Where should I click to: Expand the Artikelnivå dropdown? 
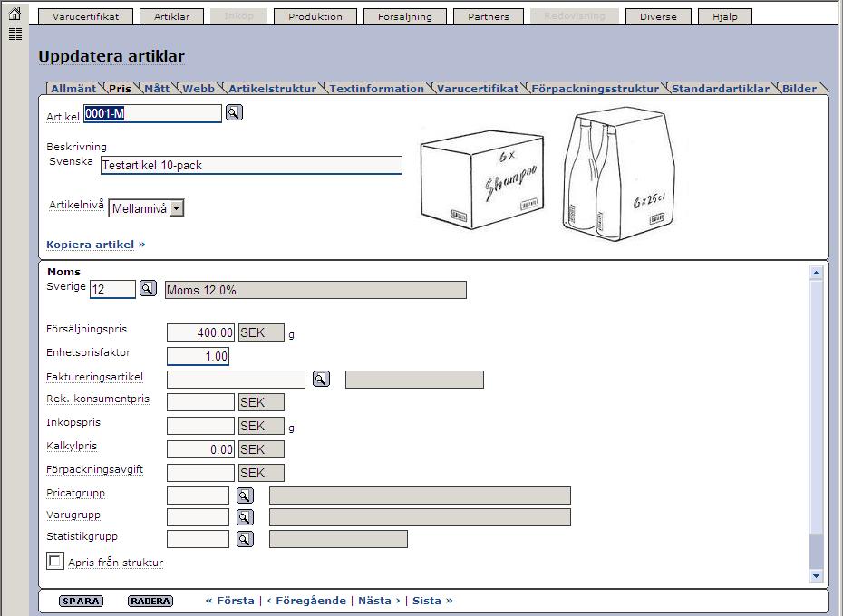pyautogui.click(x=177, y=208)
